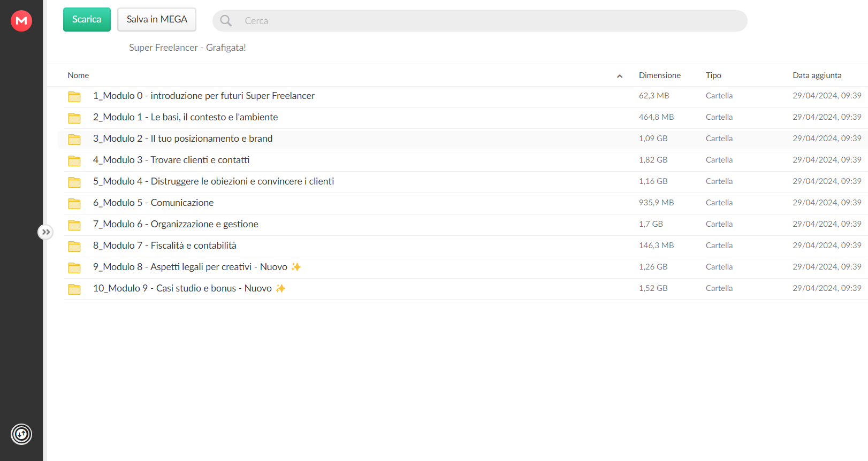Focus the Cerca search field
The height and width of the screenshot is (461, 868).
[x=479, y=21]
